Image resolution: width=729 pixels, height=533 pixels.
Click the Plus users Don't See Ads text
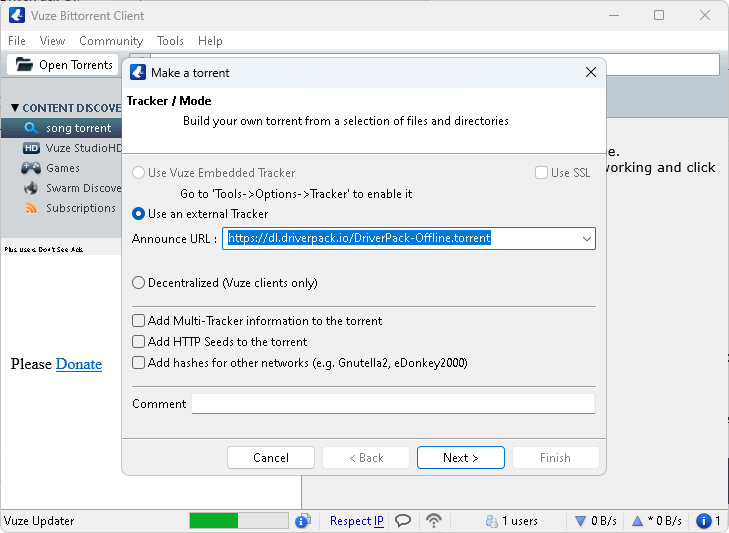[44, 249]
